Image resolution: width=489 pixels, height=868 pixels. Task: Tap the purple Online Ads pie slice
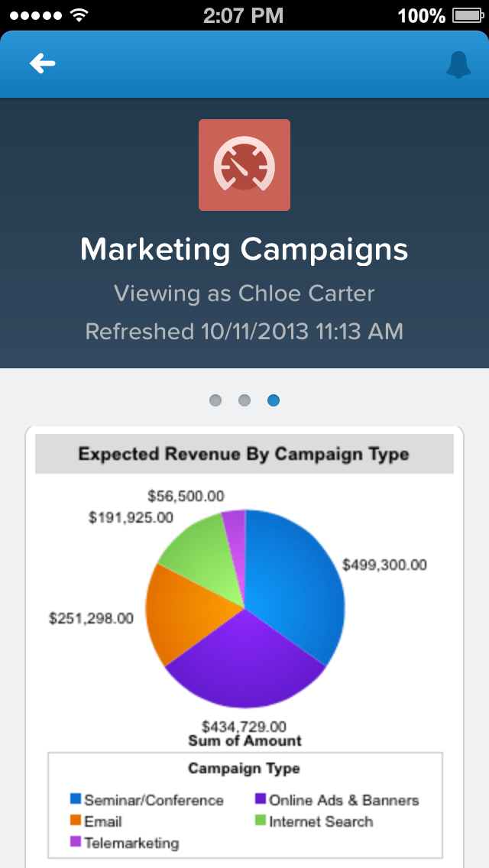point(244,665)
